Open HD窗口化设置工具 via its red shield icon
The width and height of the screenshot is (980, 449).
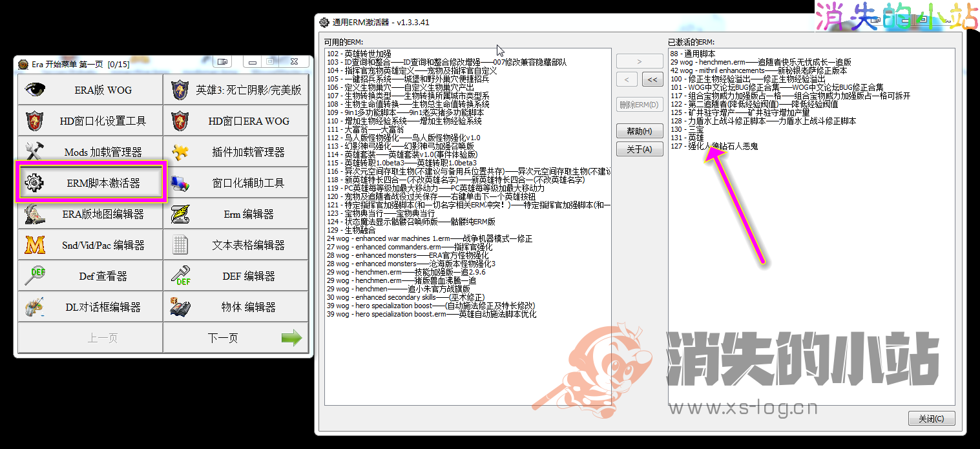tap(34, 121)
